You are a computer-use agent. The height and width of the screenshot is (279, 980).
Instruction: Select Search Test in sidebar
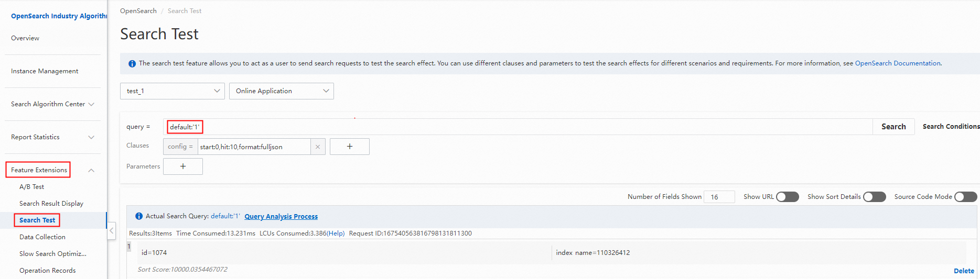[x=37, y=220]
